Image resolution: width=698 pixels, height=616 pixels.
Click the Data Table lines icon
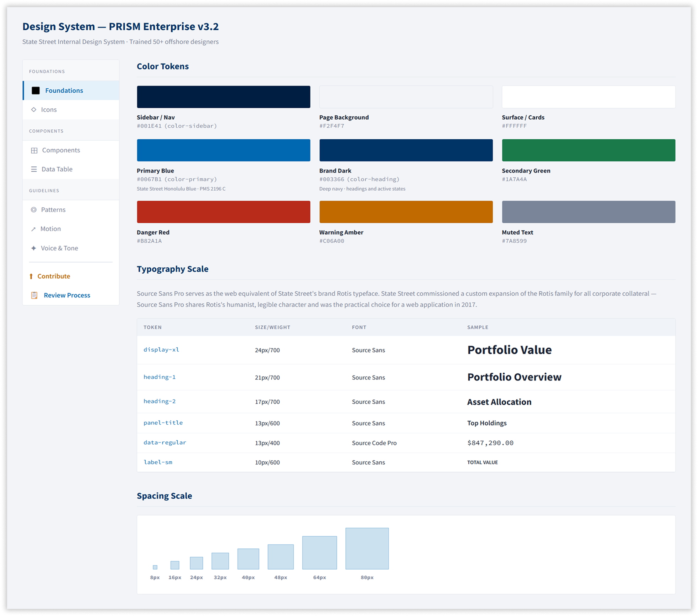tap(34, 169)
